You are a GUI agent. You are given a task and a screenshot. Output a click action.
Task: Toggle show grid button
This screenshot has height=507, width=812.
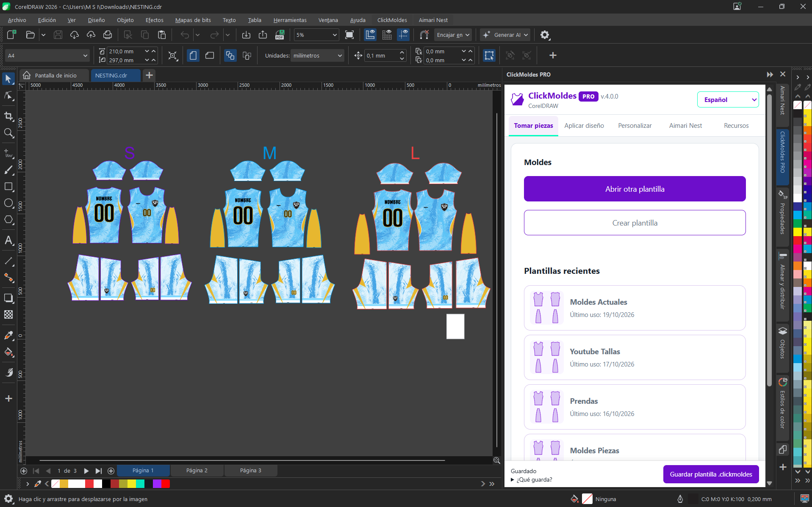(x=387, y=35)
